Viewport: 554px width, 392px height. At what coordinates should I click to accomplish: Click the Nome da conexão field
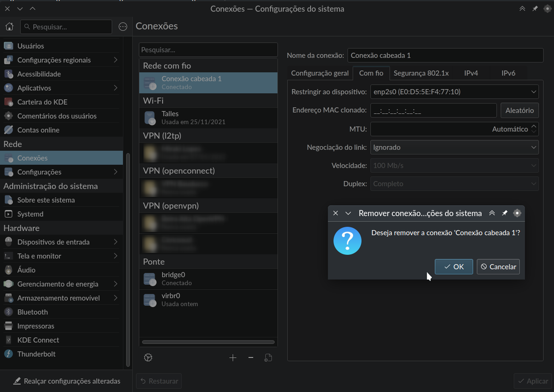(x=445, y=55)
